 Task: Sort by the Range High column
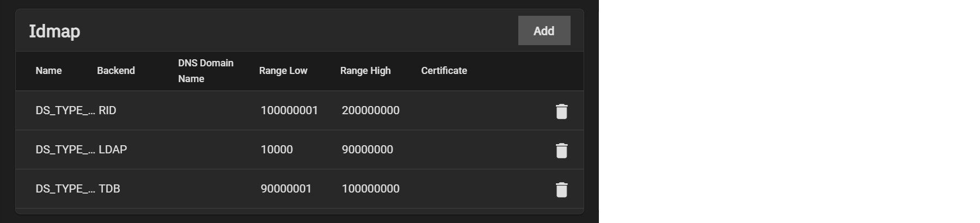(365, 71)
